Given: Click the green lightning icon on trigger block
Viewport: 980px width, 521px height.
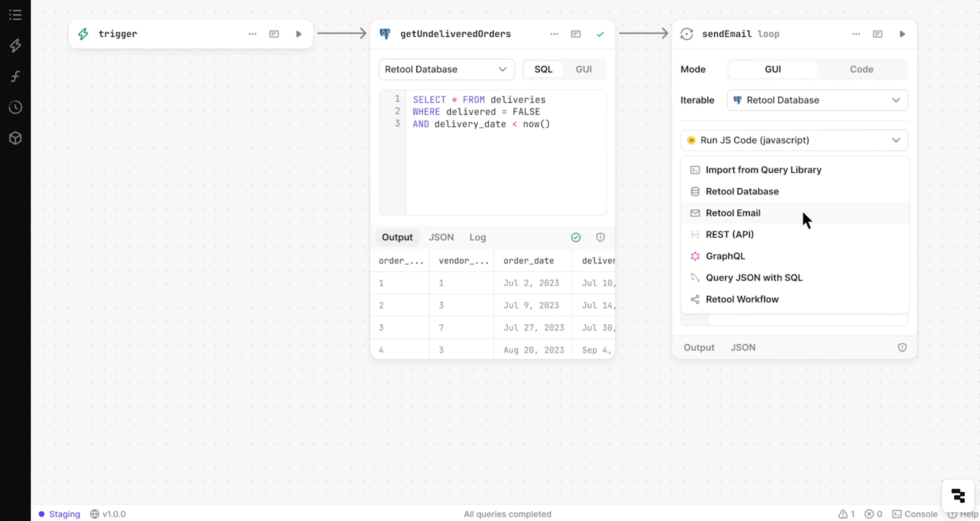Looking at the screenshot, I should coord(83,34).
